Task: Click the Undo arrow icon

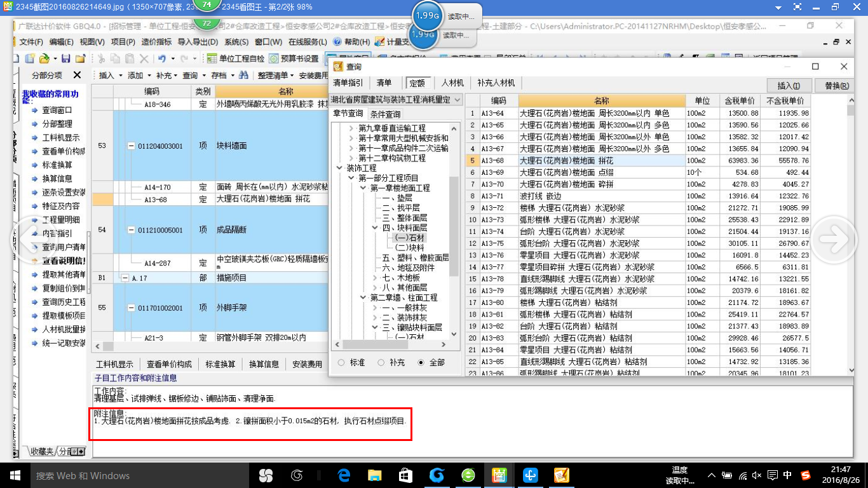Action: click(162, 58)
